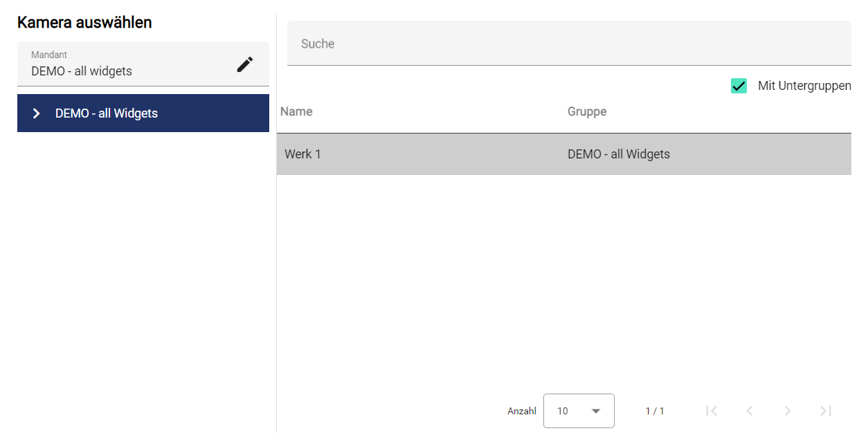Toggle the Mit Untergruppen checkbox
The height and width of the screenshot is (433, 868).
(739, 86)
